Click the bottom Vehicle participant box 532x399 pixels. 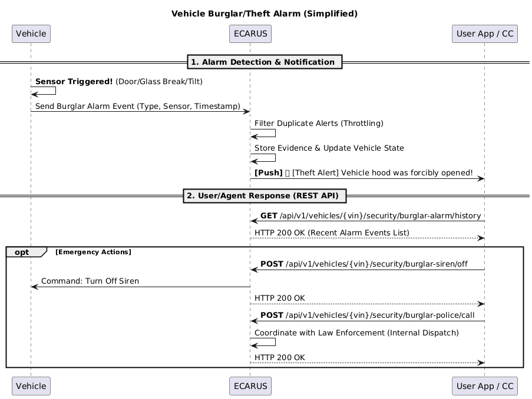click(31, 386)
